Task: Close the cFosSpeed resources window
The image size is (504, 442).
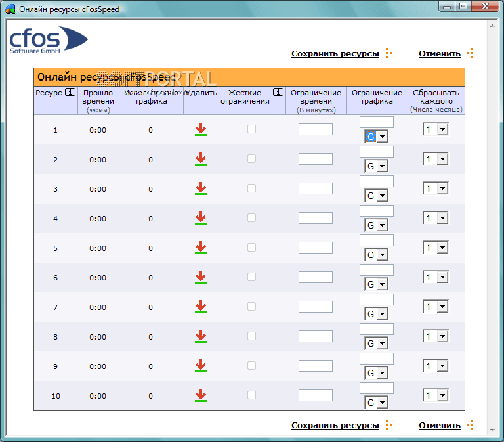Action: pos(486,6)
